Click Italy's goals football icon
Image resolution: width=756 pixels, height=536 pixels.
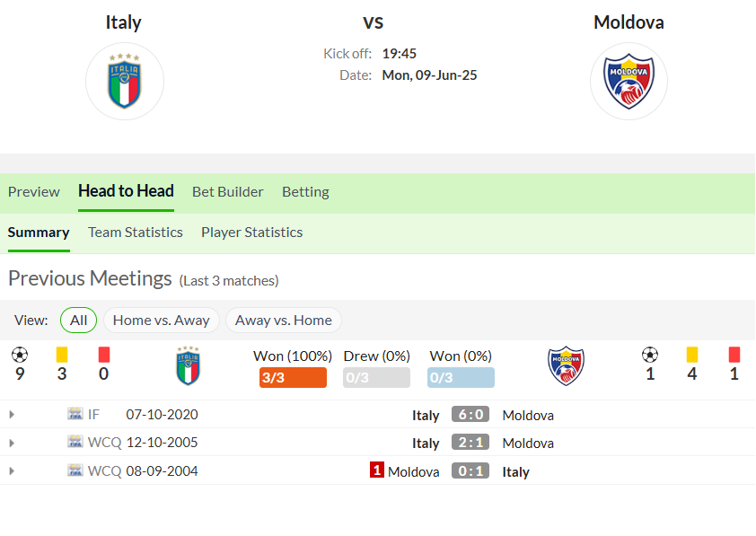[20, 355]
